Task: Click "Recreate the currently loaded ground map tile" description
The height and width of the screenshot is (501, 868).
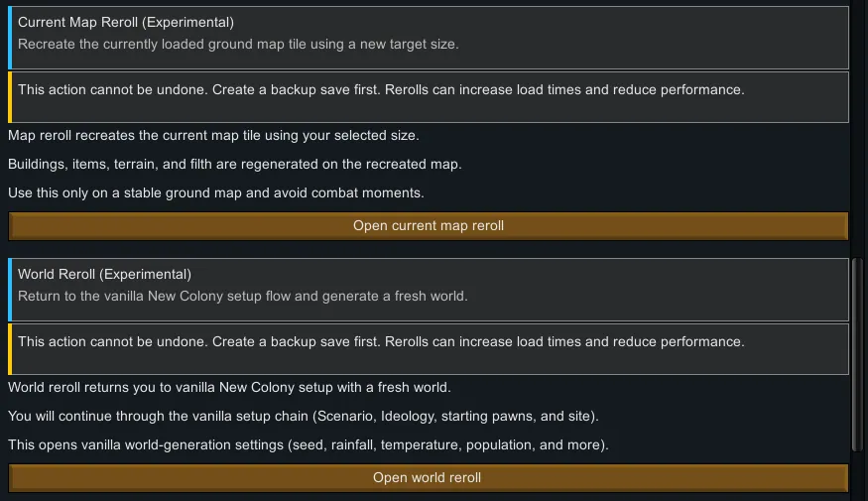Action: [x=238, y=44]
